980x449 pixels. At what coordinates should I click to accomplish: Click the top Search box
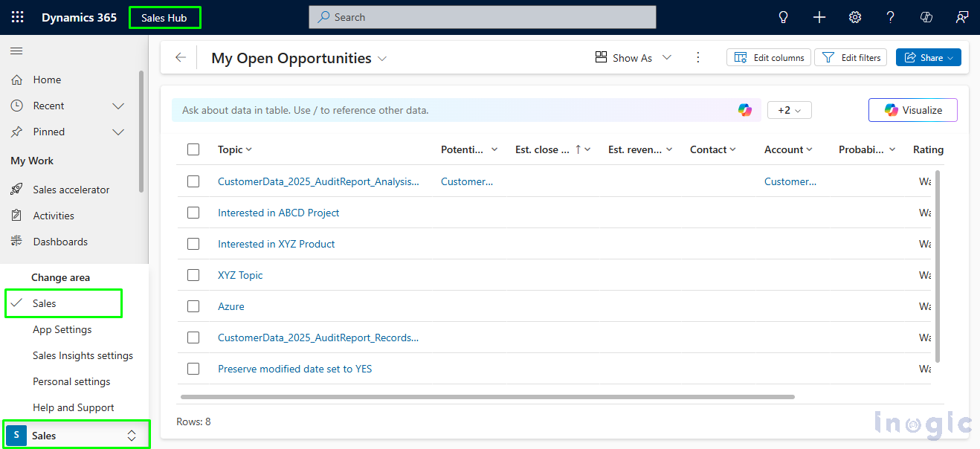pyautogui.click(x=483, y=17)
